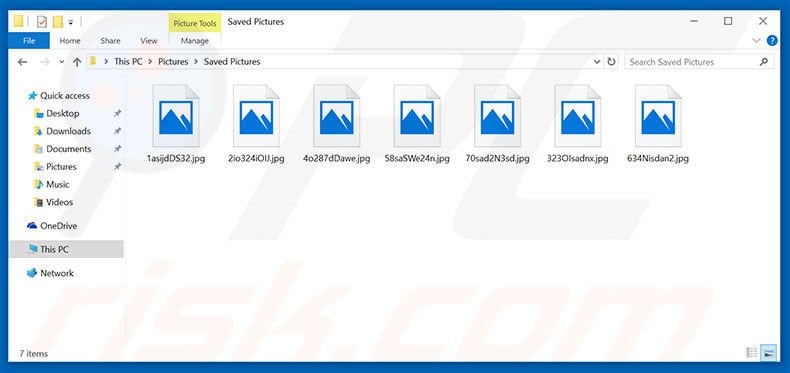Navigate to This PC breadcrumb
The image size is (790, 373).
click(128, 61)
